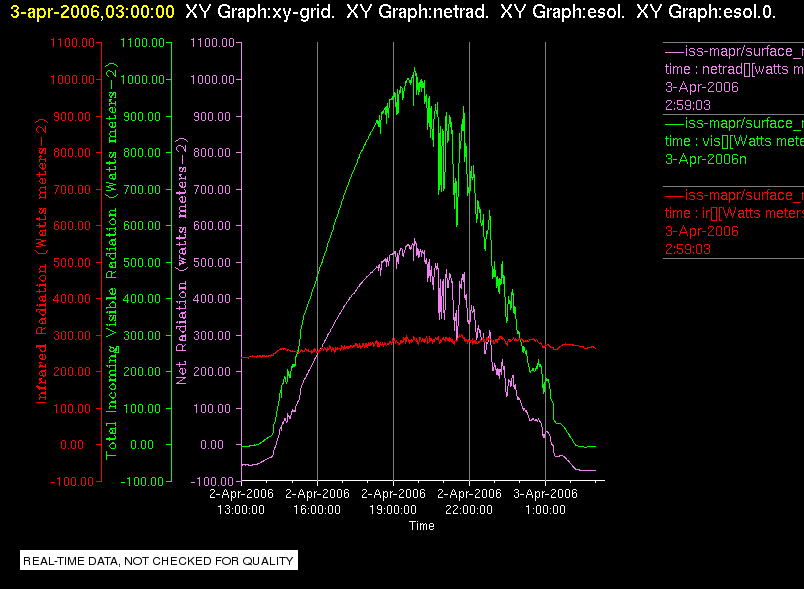Click the 'Time' x-axis title
This screenshot has width=804, height=589.
[421, 526]
